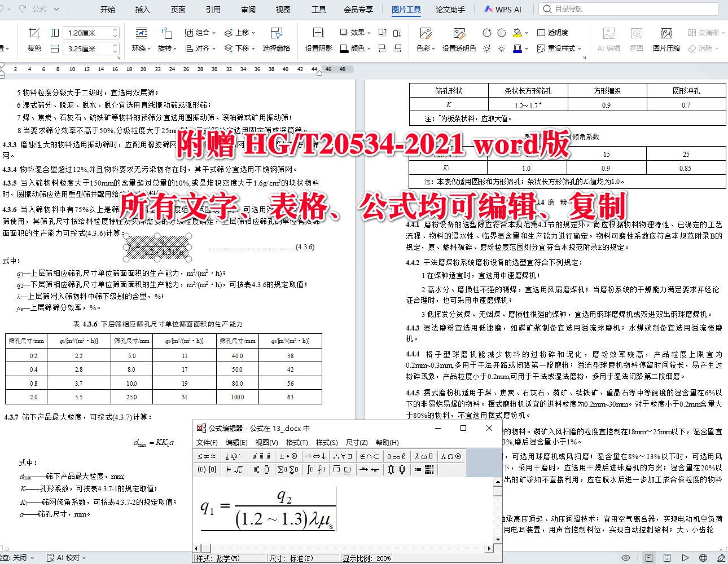Open 设置阴影 shadow settings
This screenshot has width=728, height=564.
point(318,39)
